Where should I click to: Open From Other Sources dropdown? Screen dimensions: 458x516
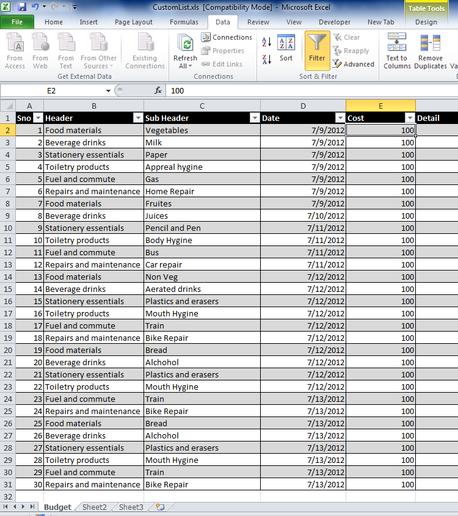(x=98, y=51)
